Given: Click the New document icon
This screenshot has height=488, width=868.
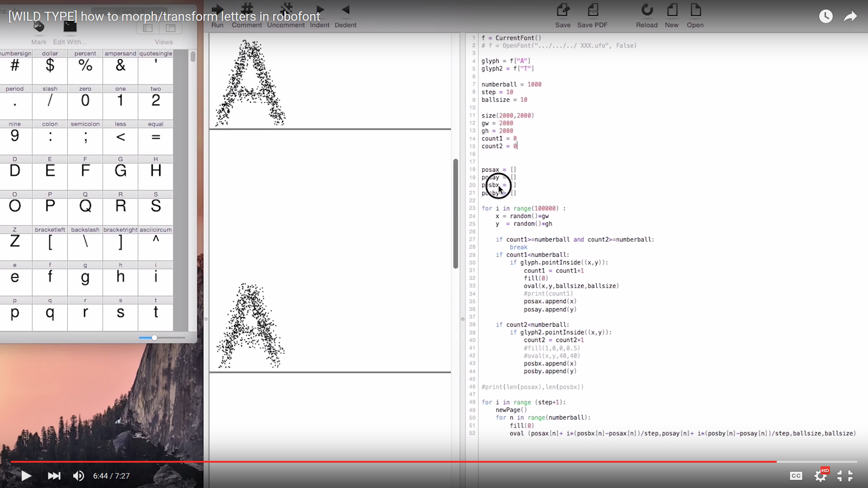Looking at the screenshot, I should [x=672, y=10].
